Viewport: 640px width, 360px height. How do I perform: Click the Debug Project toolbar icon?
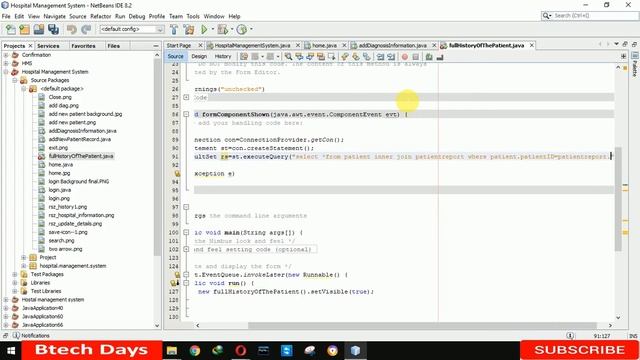(222, 29)
